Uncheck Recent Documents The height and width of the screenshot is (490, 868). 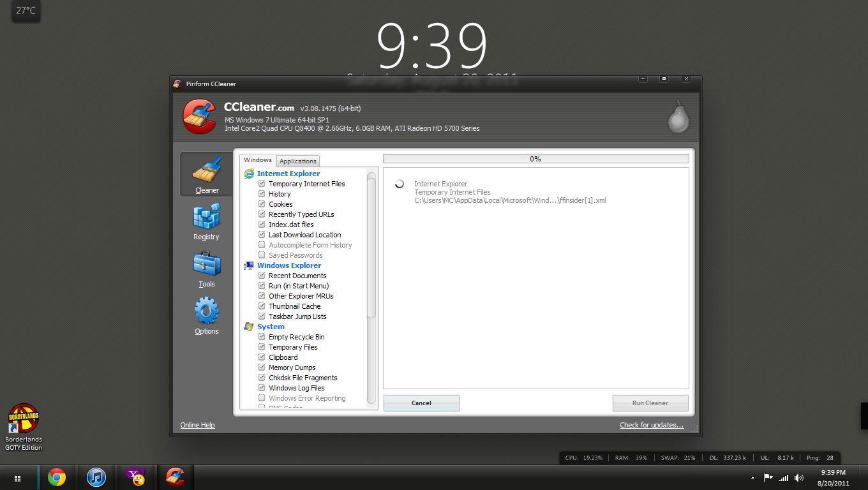(x=262, y=276)
